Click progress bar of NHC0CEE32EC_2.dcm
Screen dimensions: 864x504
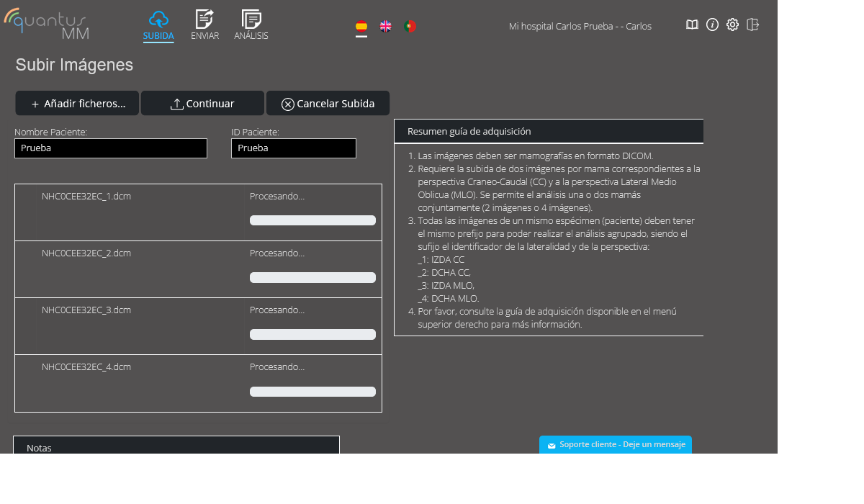point(312,277)
